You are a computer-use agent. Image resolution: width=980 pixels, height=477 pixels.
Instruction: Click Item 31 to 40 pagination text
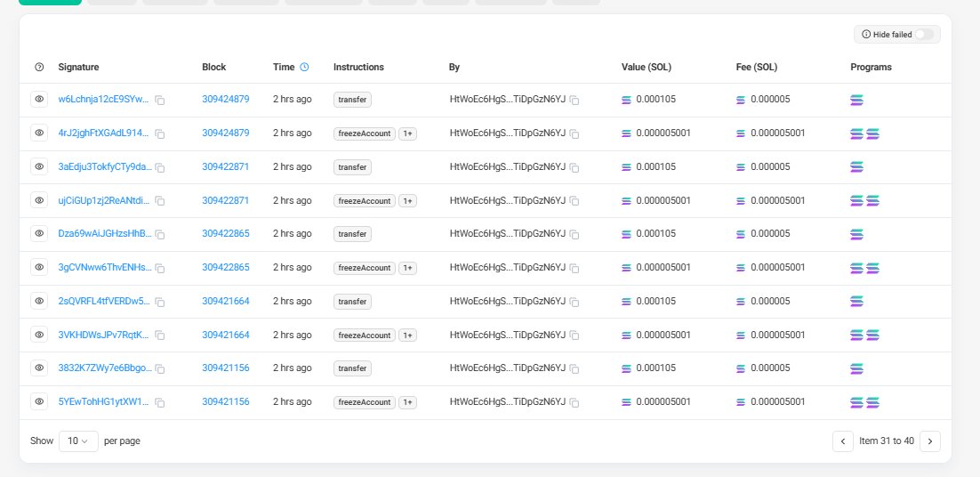point(887,441)
